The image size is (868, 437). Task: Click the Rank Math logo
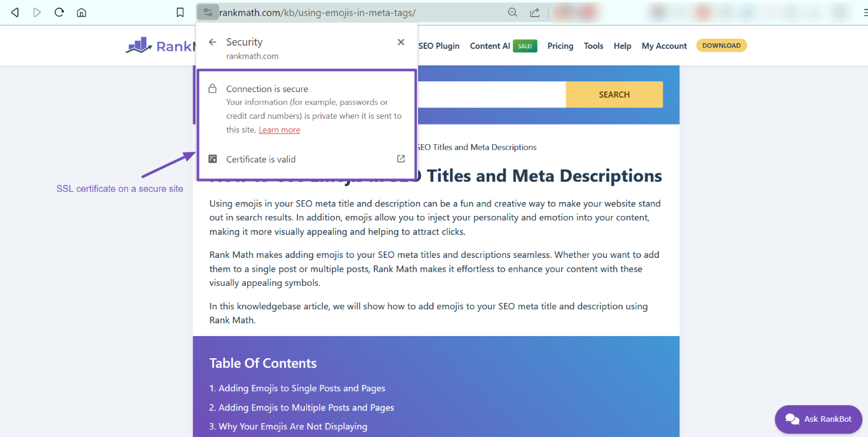tap(160, 46)
